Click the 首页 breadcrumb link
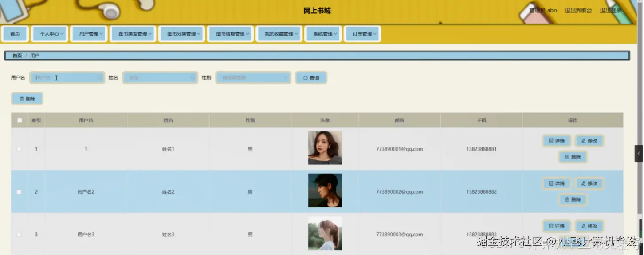The height and width of the screenshot is (255, 644). 17,56
